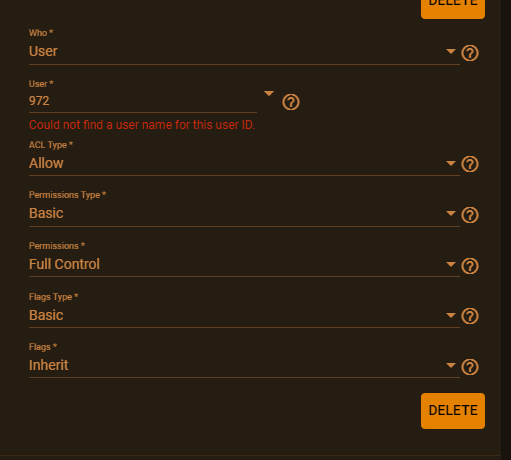The image size is (511, 460).
Task: Open Flags Type dropdown arrow
Action: pos(451,315)
